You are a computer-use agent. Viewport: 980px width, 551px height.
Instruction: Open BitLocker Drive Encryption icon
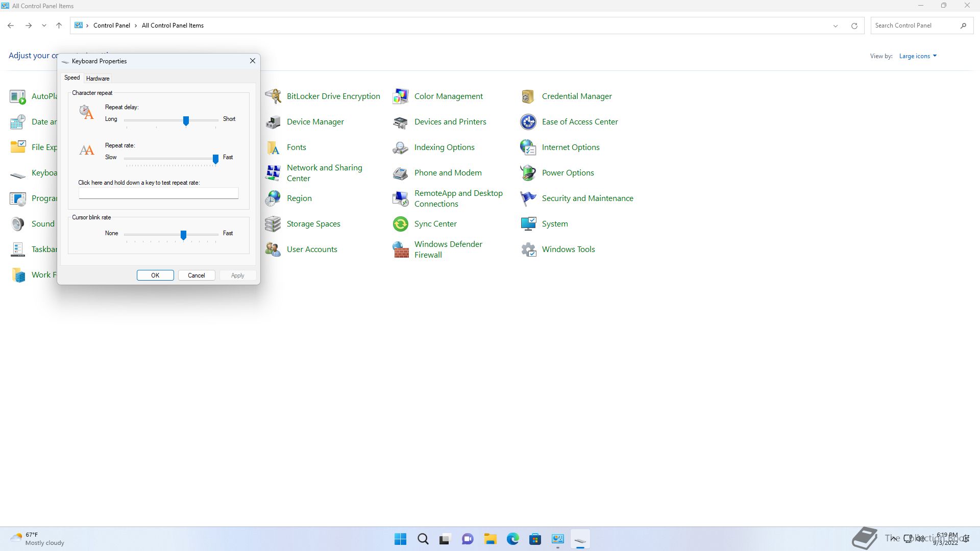[x=273, y=96]
